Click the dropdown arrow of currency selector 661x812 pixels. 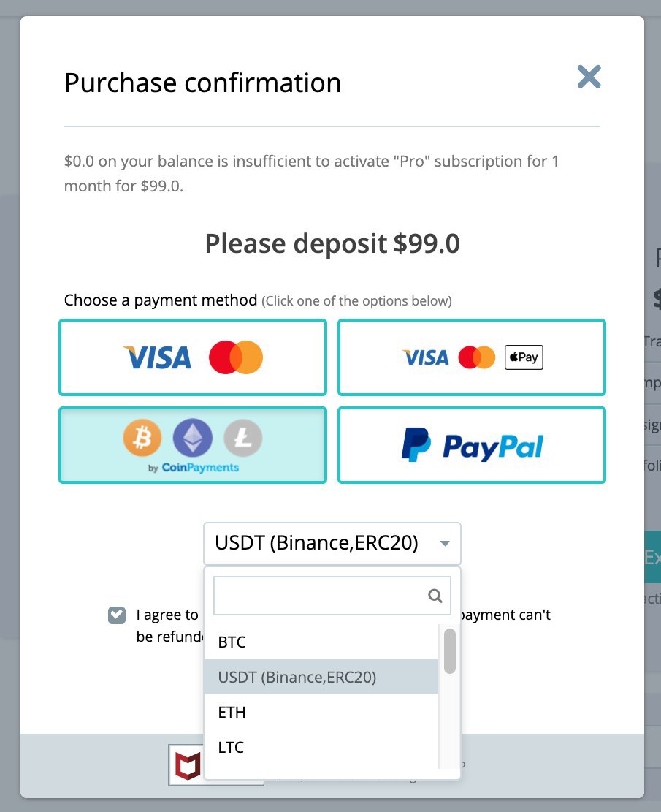tap(444, 544)
